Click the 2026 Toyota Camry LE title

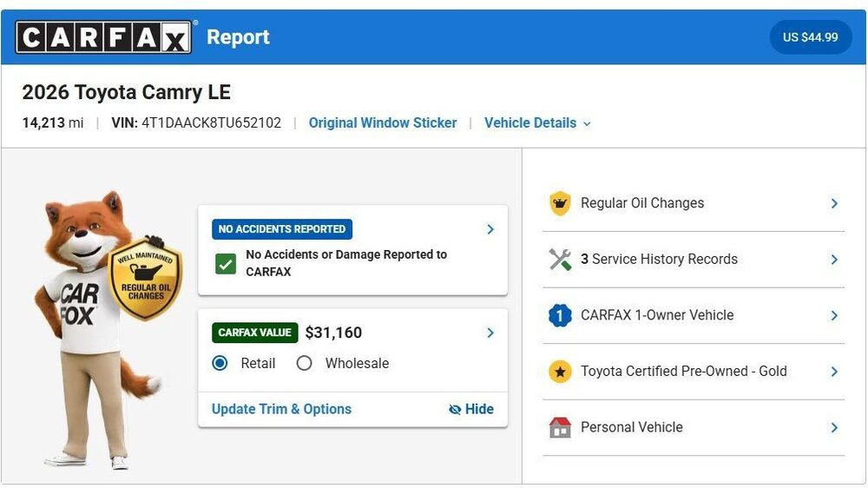point(126,92)
